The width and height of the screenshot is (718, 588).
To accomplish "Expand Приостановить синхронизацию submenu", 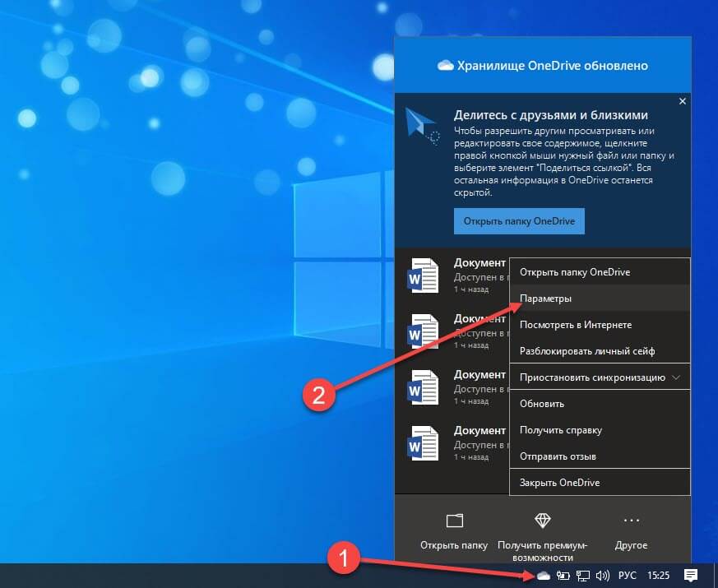I will pos(599,377).
